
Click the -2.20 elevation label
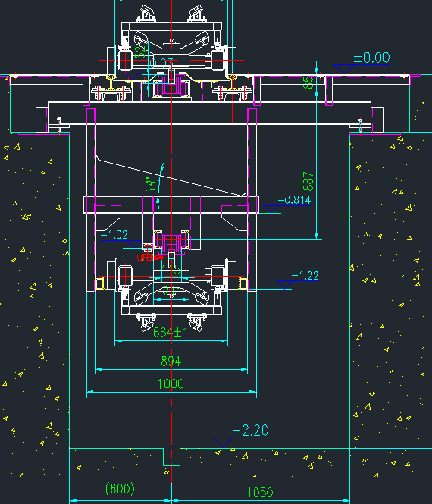[x=250, y=430]
